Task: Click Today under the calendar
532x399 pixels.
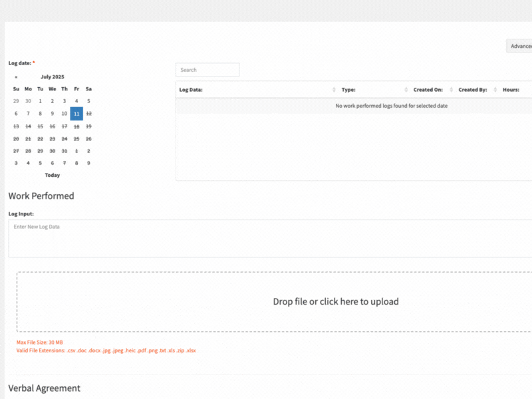Action: [53, 175]
